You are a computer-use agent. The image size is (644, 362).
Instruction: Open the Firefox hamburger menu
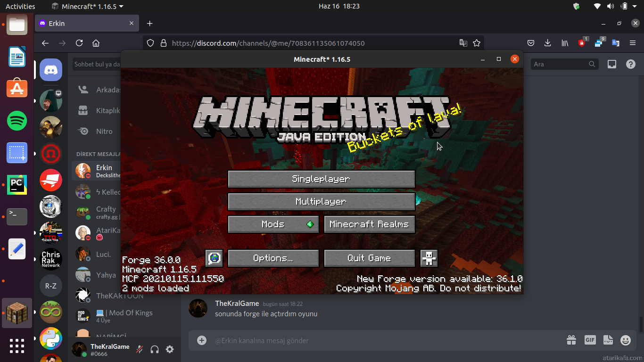point(633,43)
